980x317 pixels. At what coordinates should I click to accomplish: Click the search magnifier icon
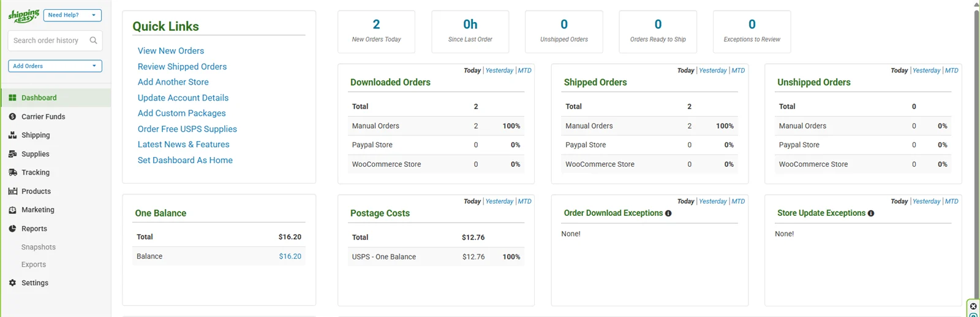(93, 40)
